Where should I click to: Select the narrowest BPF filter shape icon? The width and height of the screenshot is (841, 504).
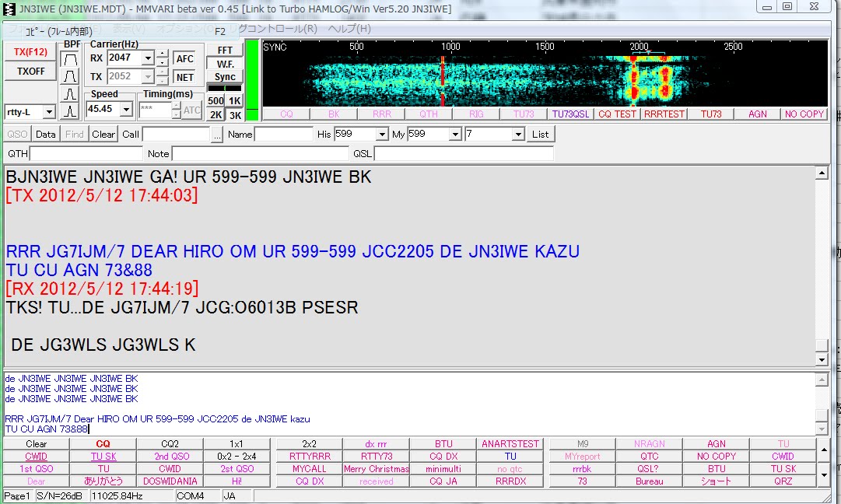coord(70,111)
